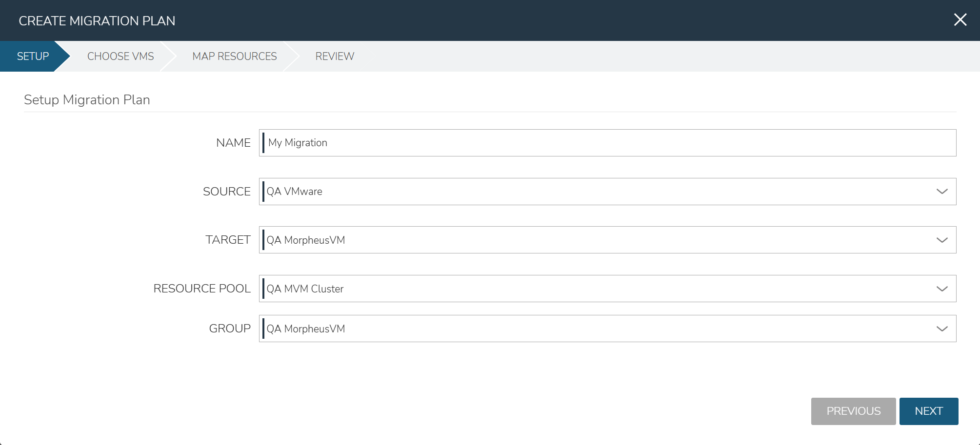Click the Setup Migration Plan heading
Viewport: 980px width, 445px height.
pos(87,100)
